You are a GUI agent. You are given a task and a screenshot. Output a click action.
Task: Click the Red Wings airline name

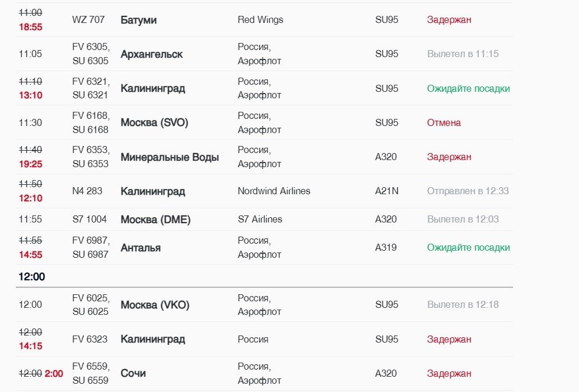tap(260, 19)
